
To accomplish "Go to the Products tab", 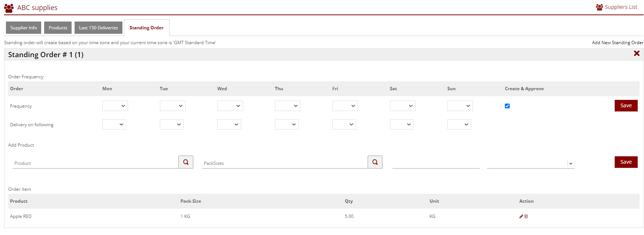I will [x=58, y=28].
